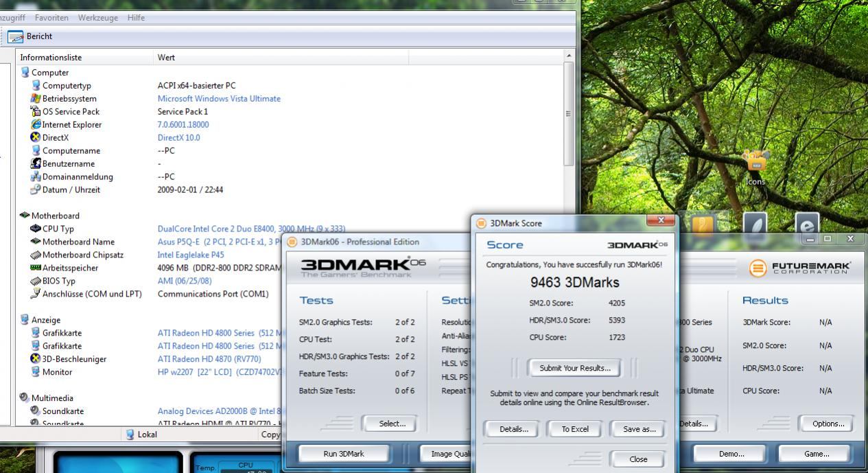Click the Benutzername user icon
Screen dimensions: 868x473
[x=36, y=163]
